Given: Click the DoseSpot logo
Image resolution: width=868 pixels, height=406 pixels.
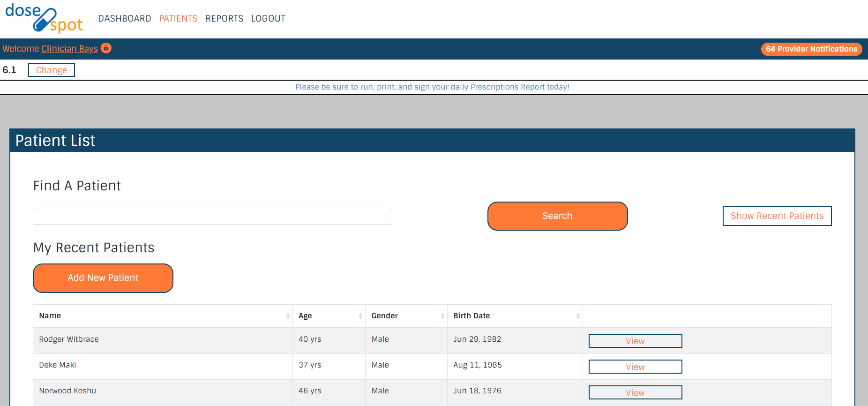Looking at the screenshot, I should (x=44, y=19).
